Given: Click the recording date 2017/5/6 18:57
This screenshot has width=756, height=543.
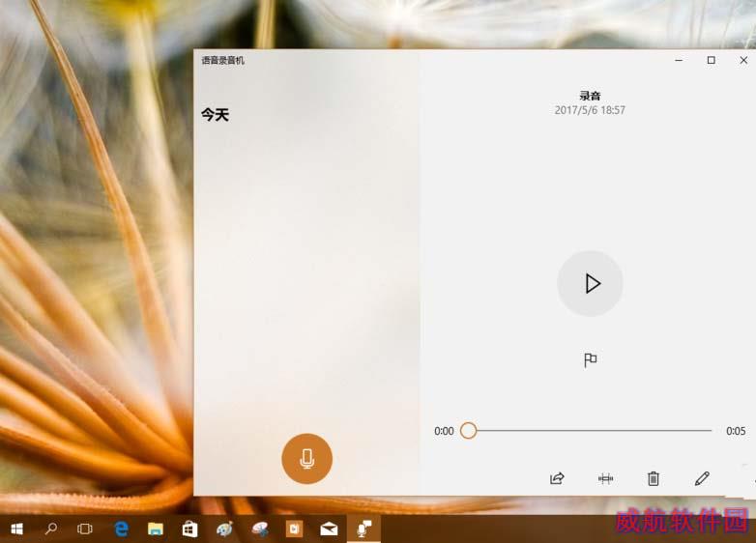Looking at the screenshot, I should pos(590,110).
